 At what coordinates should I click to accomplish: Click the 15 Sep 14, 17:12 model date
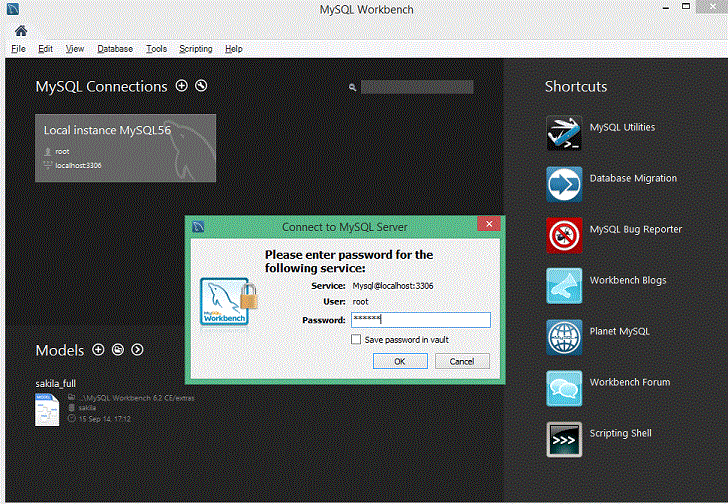pos(104,419)
